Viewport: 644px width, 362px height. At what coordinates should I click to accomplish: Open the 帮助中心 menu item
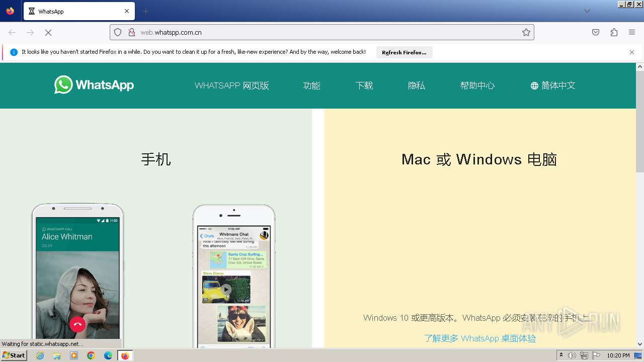[x=477, y=85]
